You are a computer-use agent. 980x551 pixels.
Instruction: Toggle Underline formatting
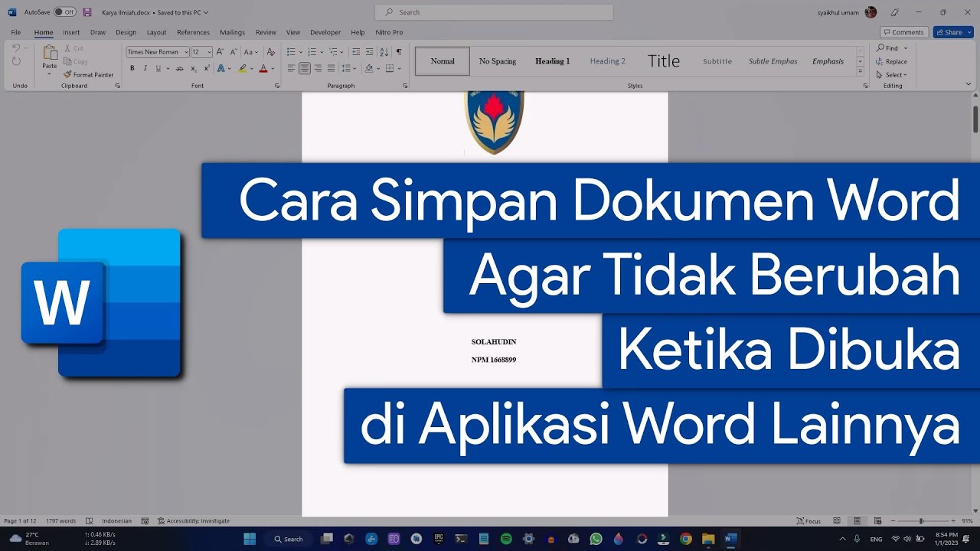tap(158, 68)
